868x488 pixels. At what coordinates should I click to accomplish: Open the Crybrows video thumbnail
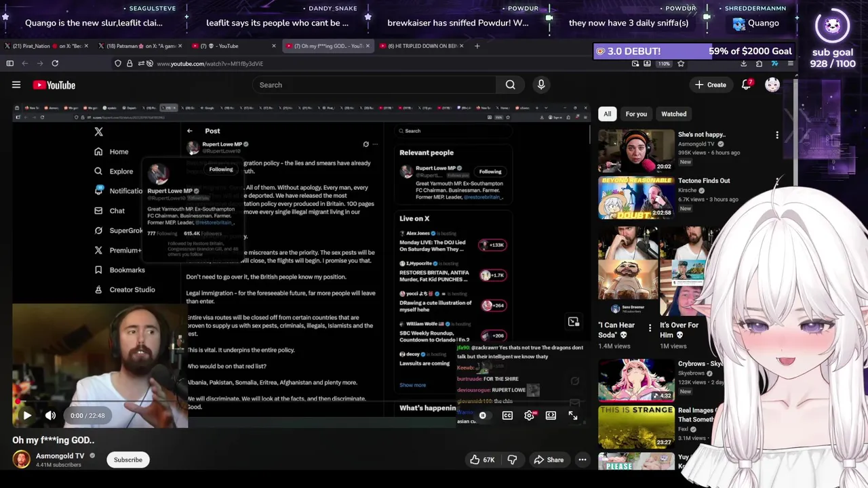pos(636,380)
